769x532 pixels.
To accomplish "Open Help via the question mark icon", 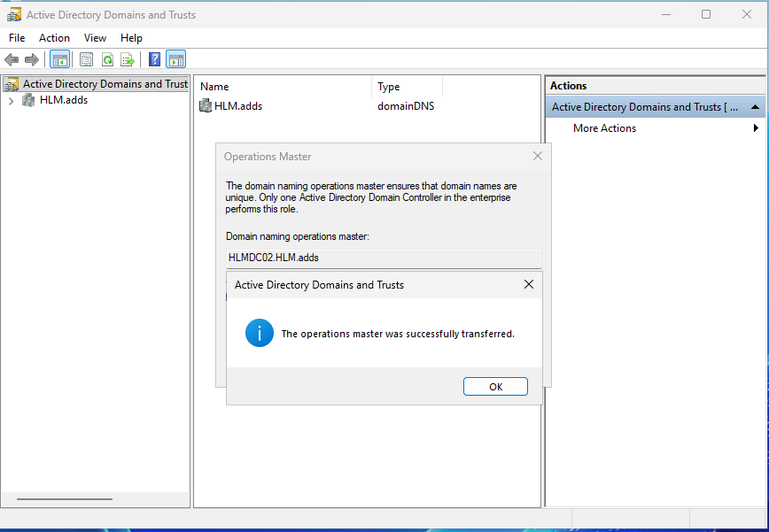I will [154, 59].
